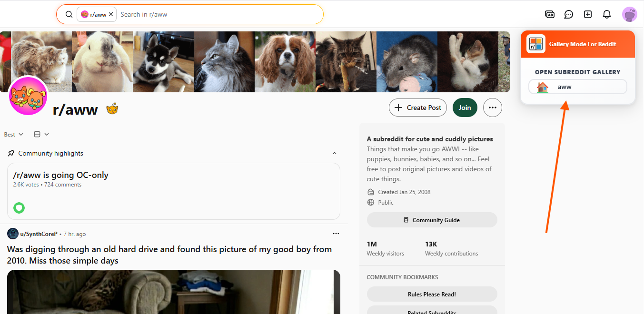Viewport: 644px width, 314px height.
Task: Click the Gallery Mode For Reddit logo icon
Action: [x=536, y=44]
